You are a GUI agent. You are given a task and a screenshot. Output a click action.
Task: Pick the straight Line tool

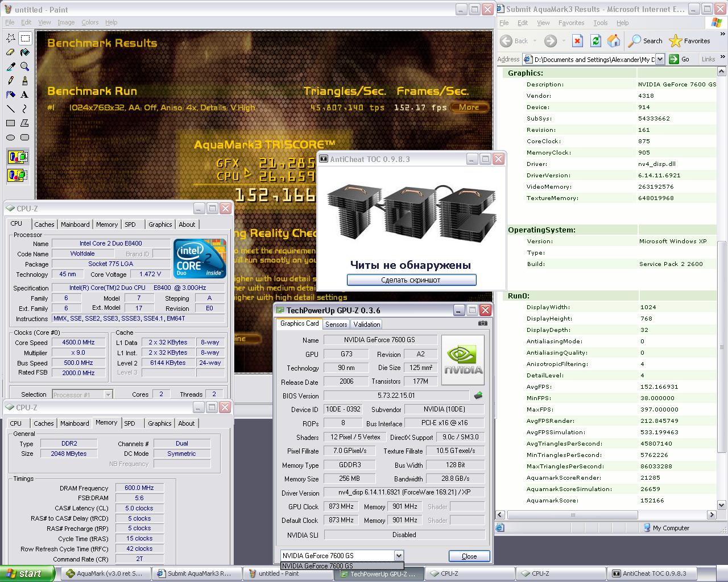pyautogui.click(x=11, y=109)
